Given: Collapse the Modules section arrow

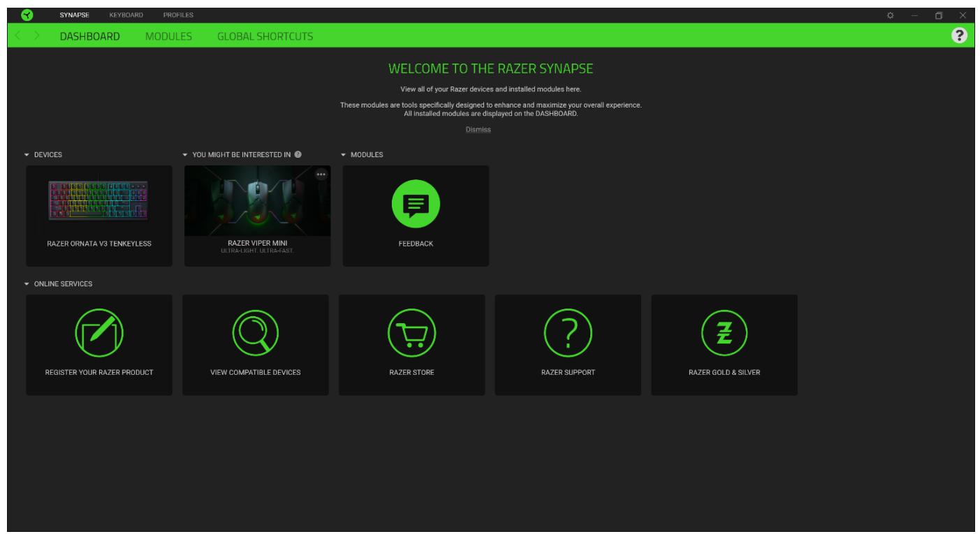Looking at the screenshot, I should pyautogui.click(x=344, y=154).
